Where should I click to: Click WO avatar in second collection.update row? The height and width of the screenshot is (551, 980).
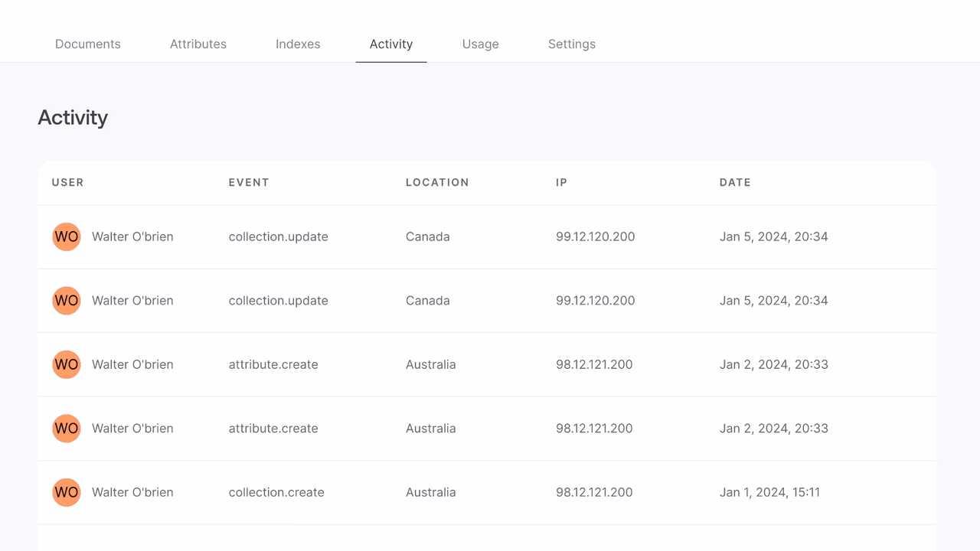(67, 301)
